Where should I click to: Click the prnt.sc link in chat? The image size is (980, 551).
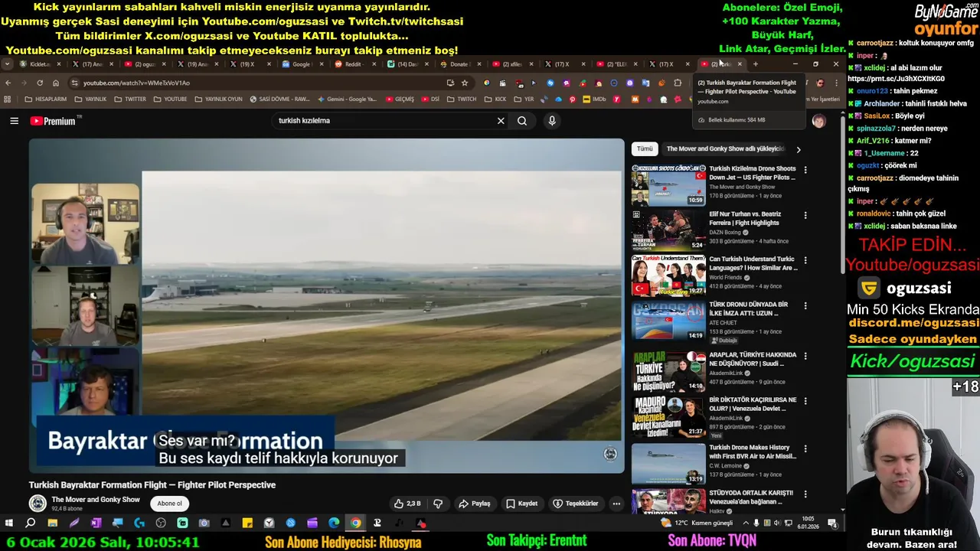[x=896, y=79]
